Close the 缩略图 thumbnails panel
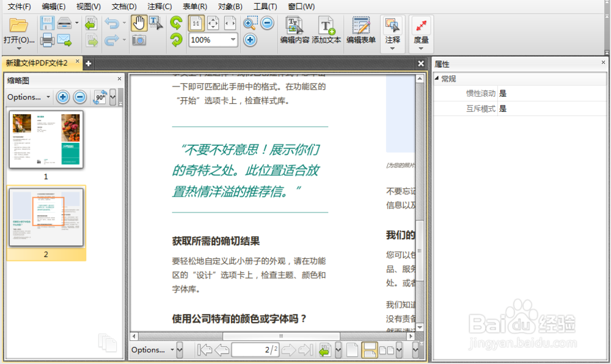 [x=119, y=79]
